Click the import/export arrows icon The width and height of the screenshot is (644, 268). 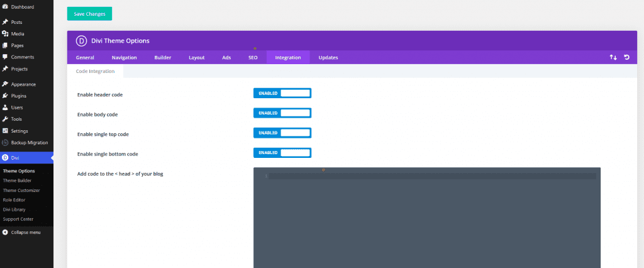pyautogui.click(x=613, y=57)
